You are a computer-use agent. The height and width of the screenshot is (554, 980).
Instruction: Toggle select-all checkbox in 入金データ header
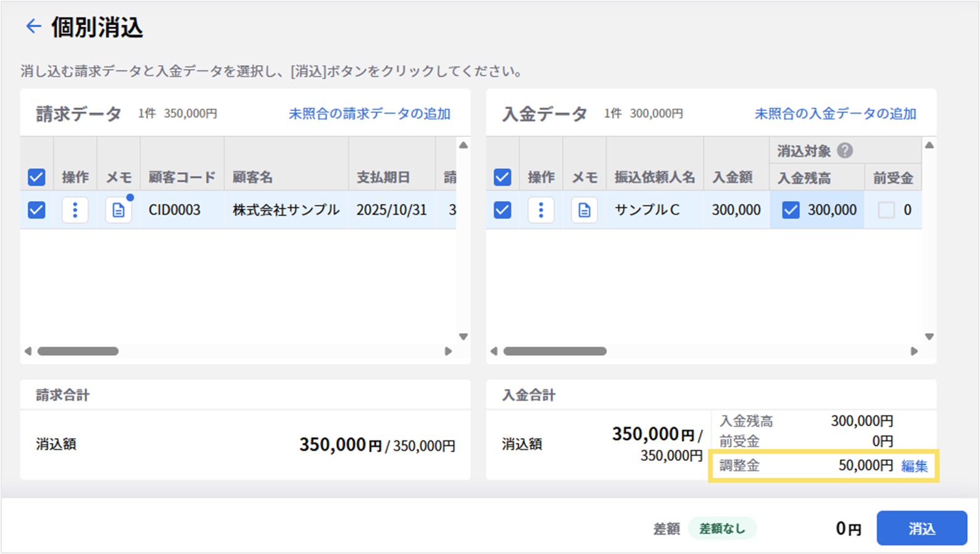[x=502, y=178]
